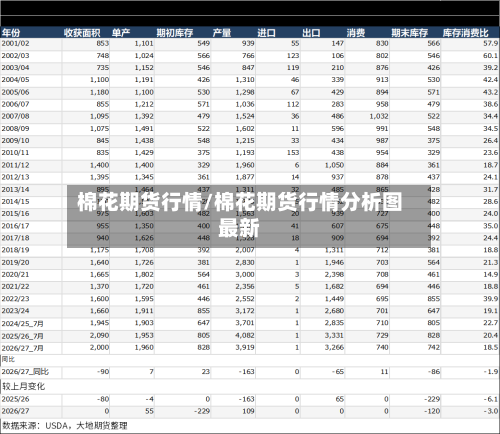Select the 较上月变化 section label

(x=23, y=386)
